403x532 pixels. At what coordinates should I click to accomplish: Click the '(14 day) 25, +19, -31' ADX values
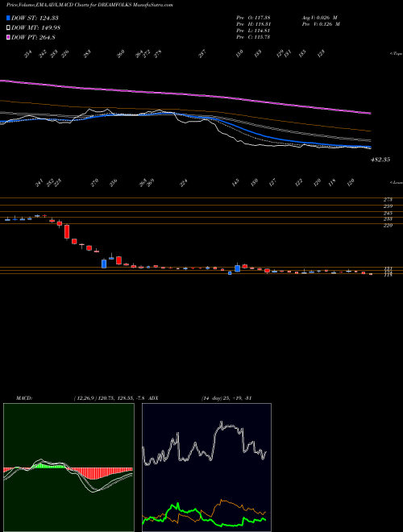tap(226, 398)
